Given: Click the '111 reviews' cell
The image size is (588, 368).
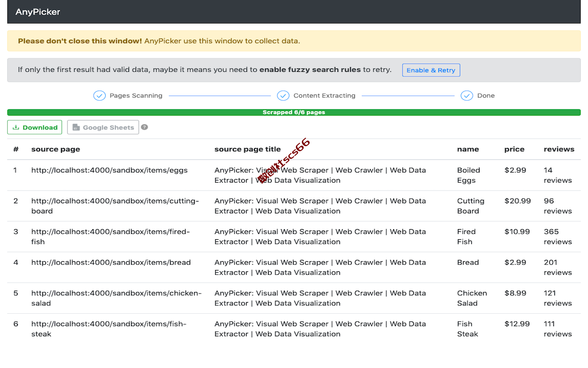Looking at the screenshot, I should point(558,329).
